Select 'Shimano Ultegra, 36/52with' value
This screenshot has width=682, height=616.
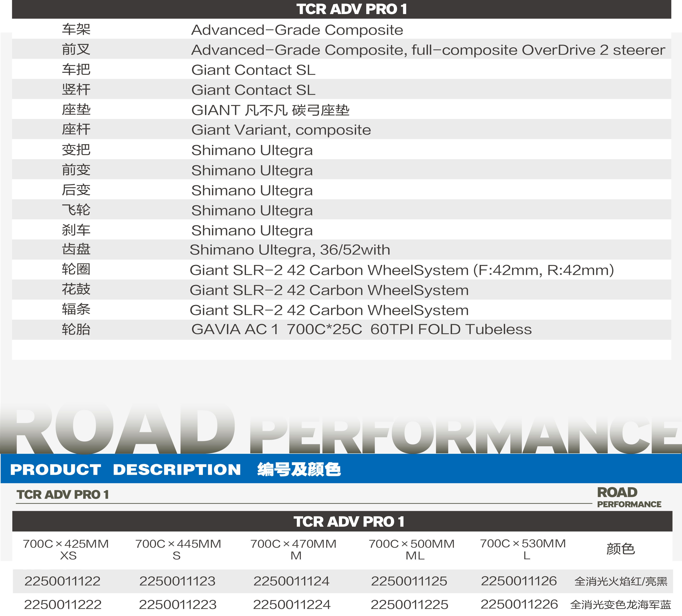[290, 250]
